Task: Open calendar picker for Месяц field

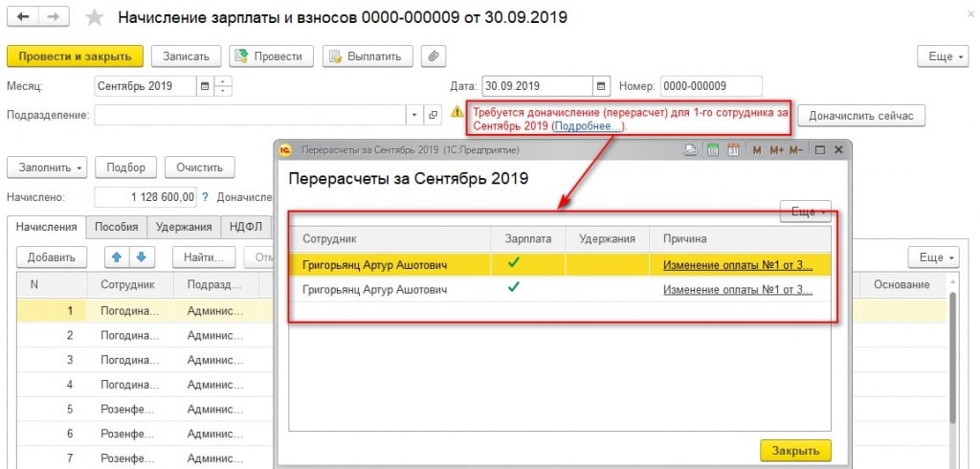Action: 203,86
